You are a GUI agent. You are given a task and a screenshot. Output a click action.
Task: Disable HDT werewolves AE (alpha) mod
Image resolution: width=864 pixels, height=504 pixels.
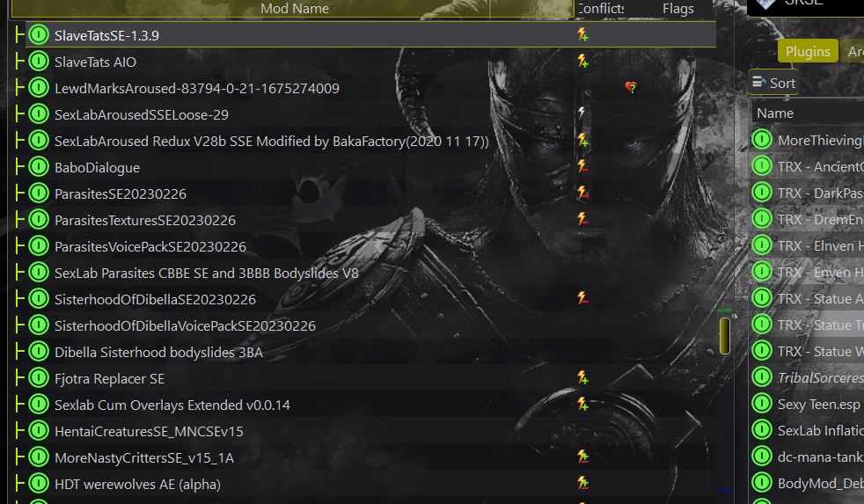(39, 484)
